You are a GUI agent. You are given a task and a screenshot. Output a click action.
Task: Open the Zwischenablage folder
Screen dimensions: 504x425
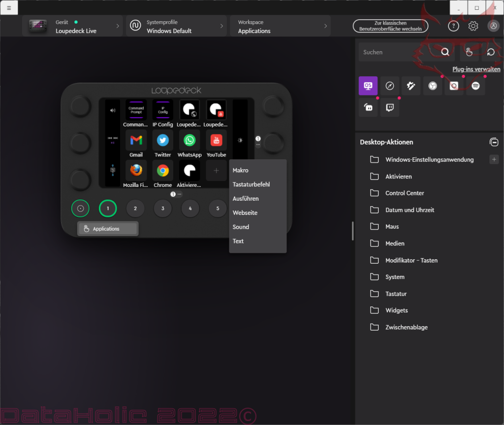tap(399, 327)
